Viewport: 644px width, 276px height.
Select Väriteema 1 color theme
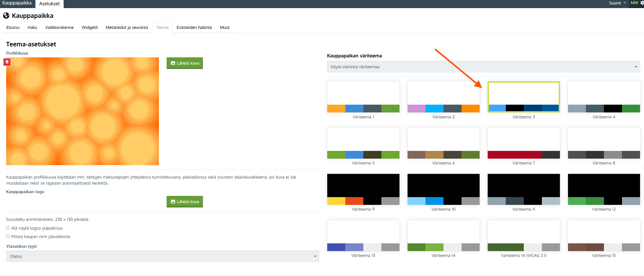[x=363, y=97]
